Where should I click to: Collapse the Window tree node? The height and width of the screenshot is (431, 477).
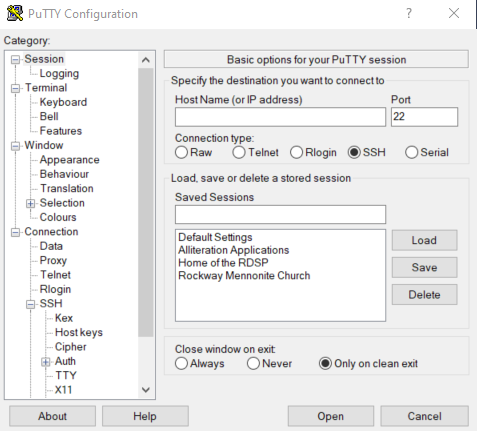click(15, 146)
